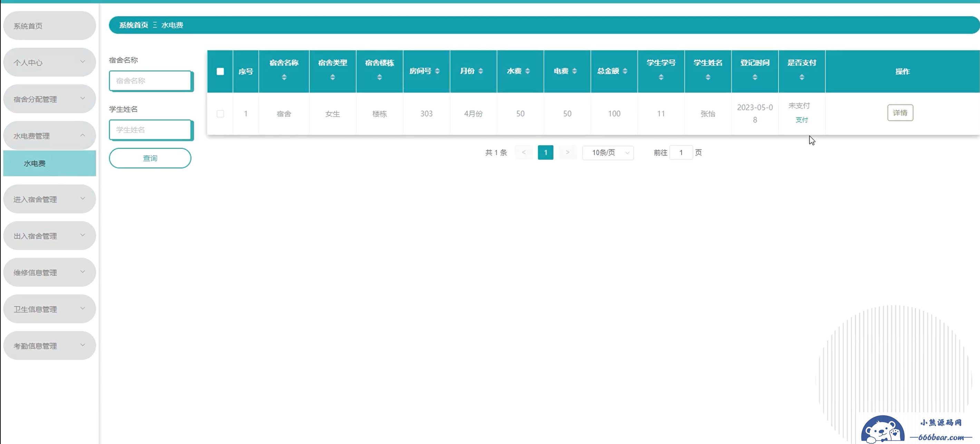Sort by 是否支付 column arrows
This screenshot has height=444, width=980.
click(x=802, y=77)
